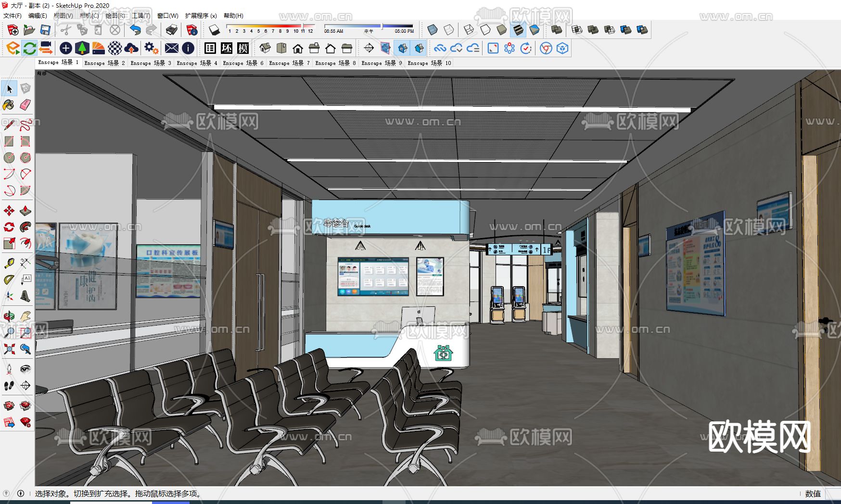Open Enscape settings gears icon
The height and width of the screenshot is (504, 841).
point(151,48)
